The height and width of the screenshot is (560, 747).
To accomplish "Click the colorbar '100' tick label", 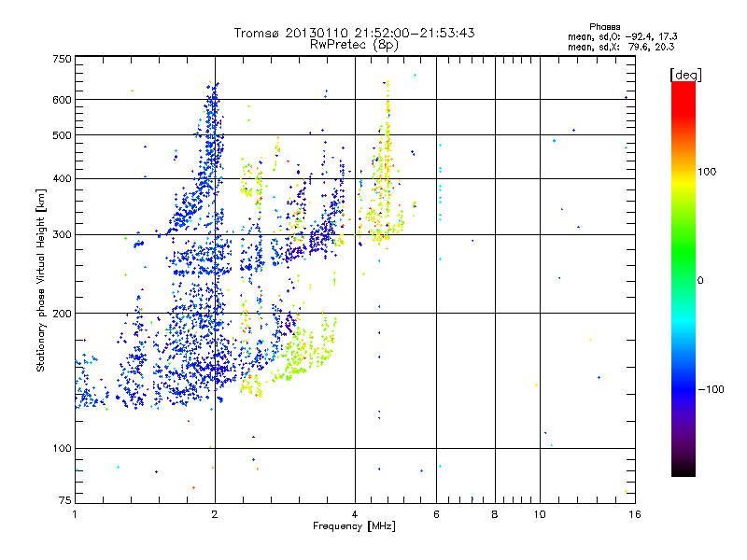I will pos(707,172).
